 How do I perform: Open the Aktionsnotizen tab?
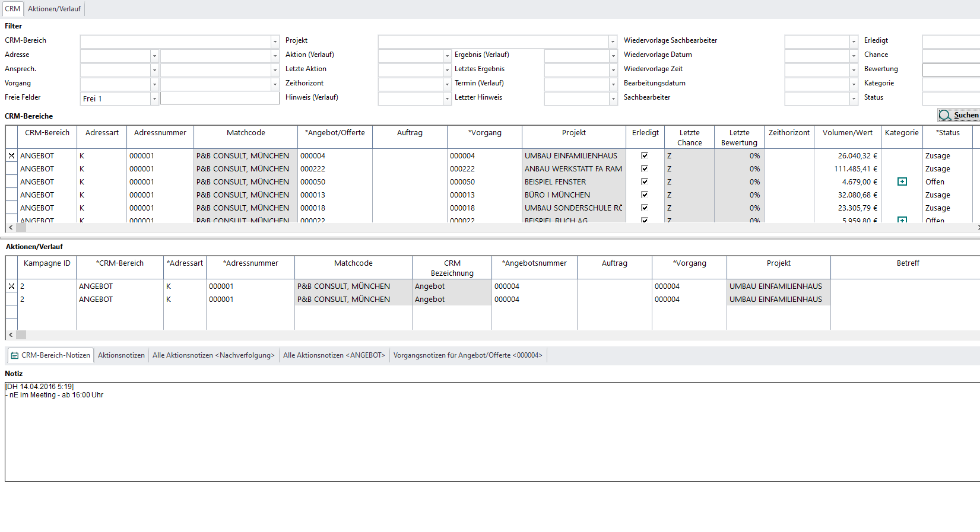coord(121,355)
